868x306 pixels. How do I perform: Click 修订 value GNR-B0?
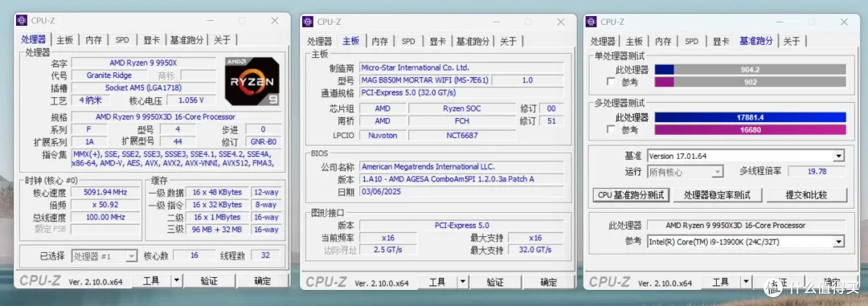pyautogui.click(x=264, y=141)
